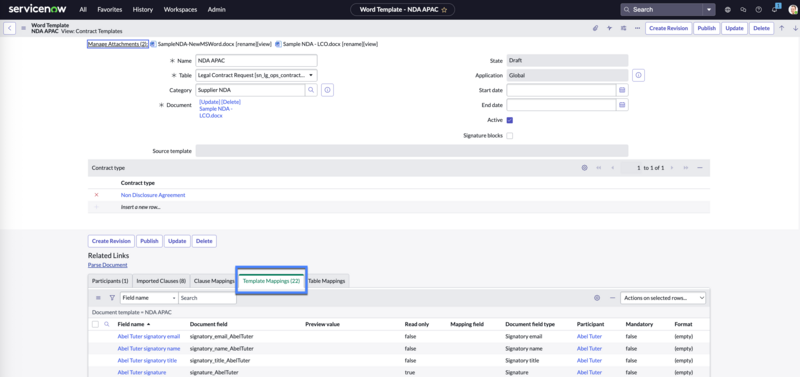This screenshot has width=800, height=377.
Task: Click the filter funnel icon in Template Mappings
Action: [x=112, y=298]
